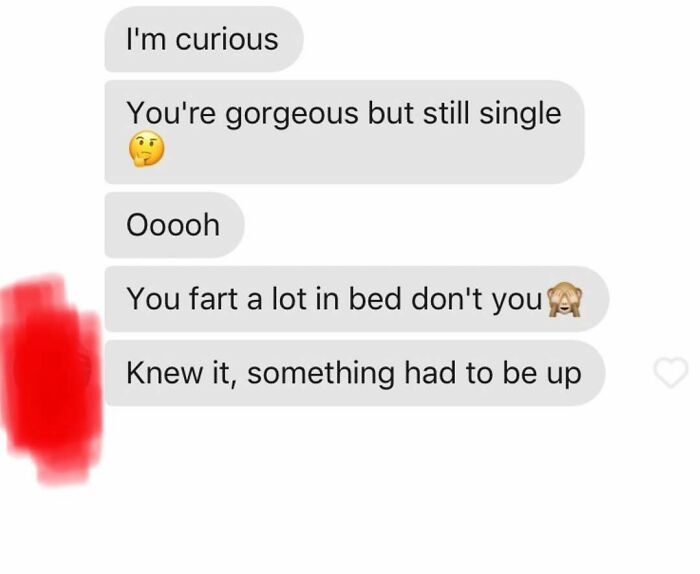The height and width of the screenshot is (574, 700).
Task: Click the word "curious" in first bubble
Action: coord(227,39)
